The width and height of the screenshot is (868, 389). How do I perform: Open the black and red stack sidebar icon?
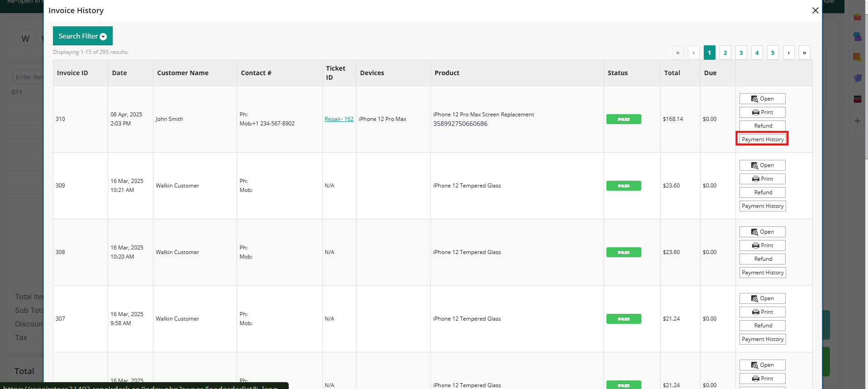[857, 99]
